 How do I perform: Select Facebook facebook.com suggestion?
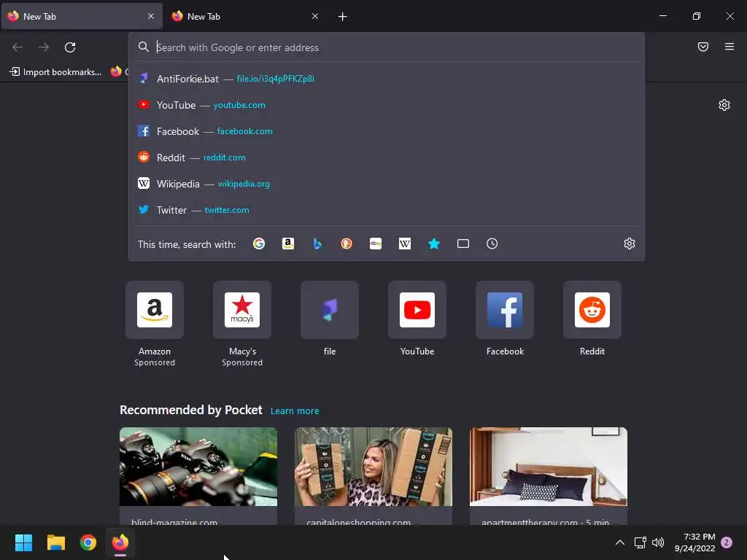click(x=387, y=131)
